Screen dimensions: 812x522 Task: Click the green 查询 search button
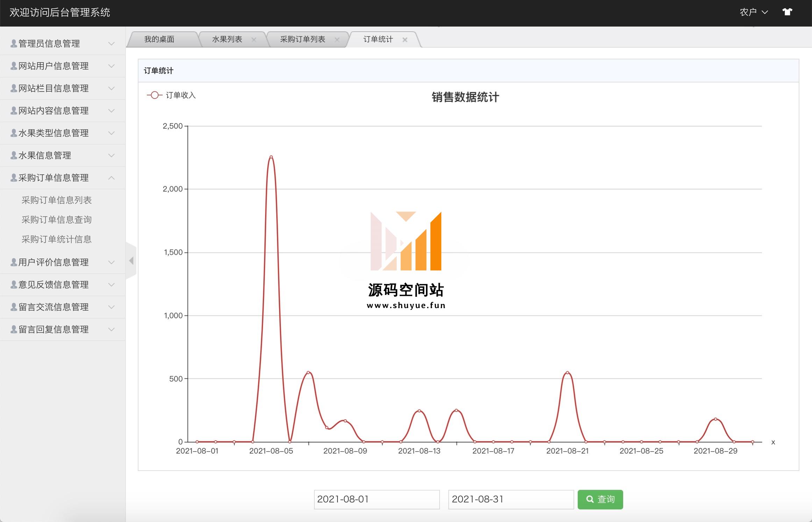pyautogui.click(x=600, y=499)
